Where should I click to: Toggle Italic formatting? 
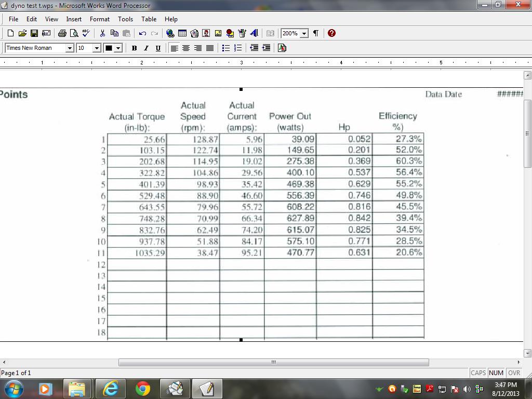tap(146, 48)
